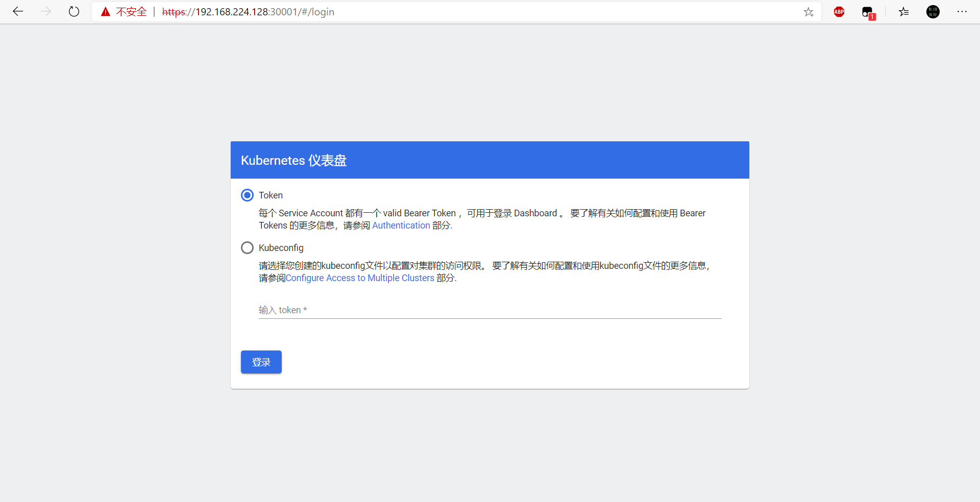Reload the page with the refresh icon
This screenshot has width=980, height=502.
tap(74, 11)
